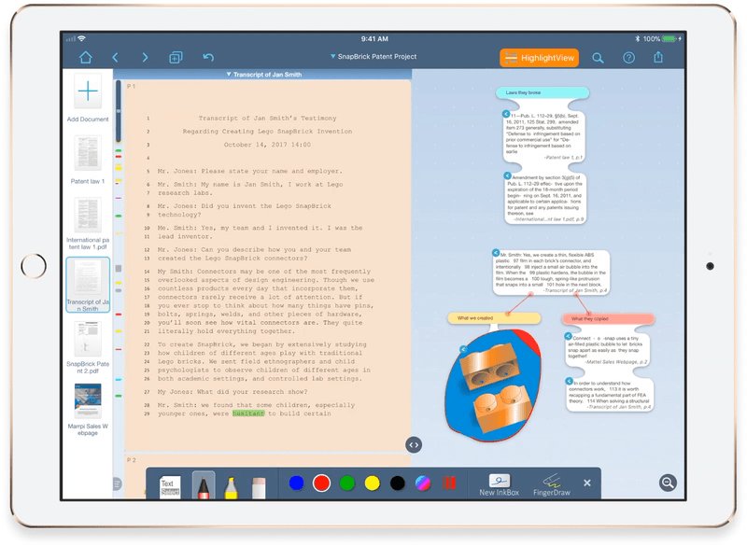Click the 'P 1' page label

(131, 86)
